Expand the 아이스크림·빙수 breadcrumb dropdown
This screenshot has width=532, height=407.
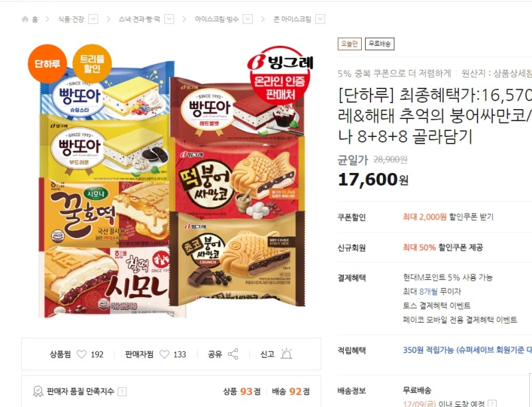pos(248,19)
